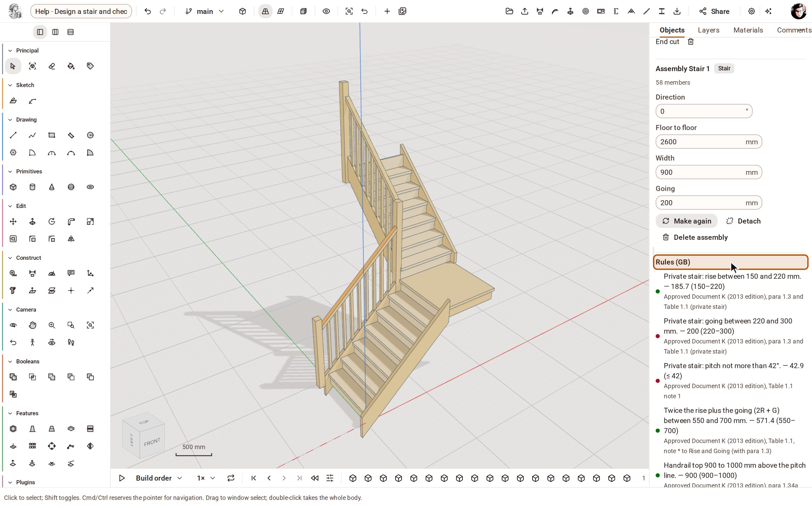Open the Objects tab

tap(672, 30)
